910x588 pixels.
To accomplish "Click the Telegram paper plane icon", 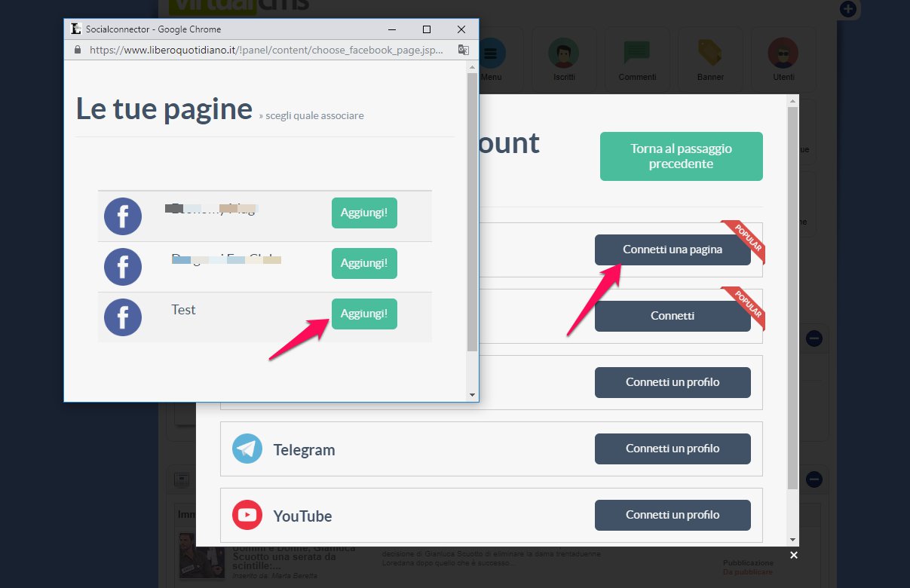I will 247,449.
